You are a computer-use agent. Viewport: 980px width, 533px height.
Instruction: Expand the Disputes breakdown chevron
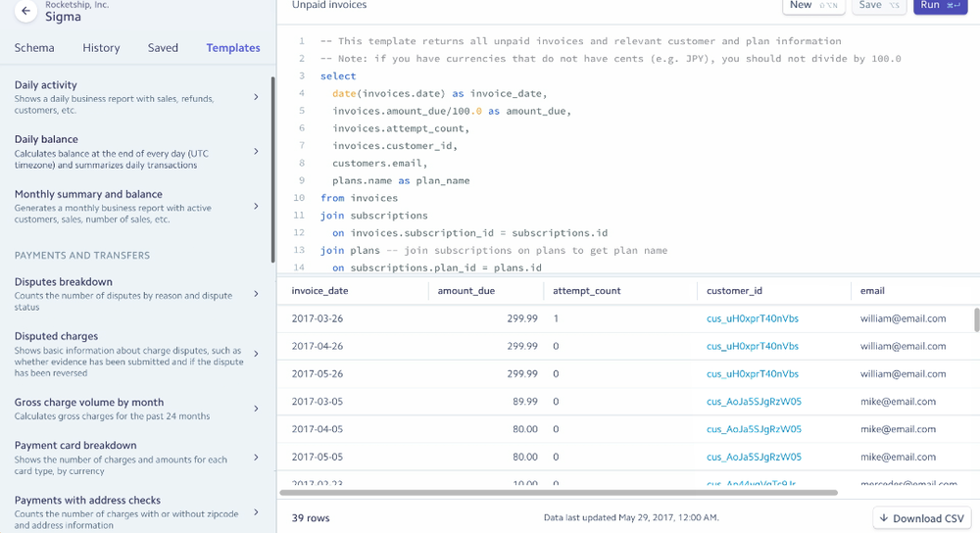click(256, 294)
